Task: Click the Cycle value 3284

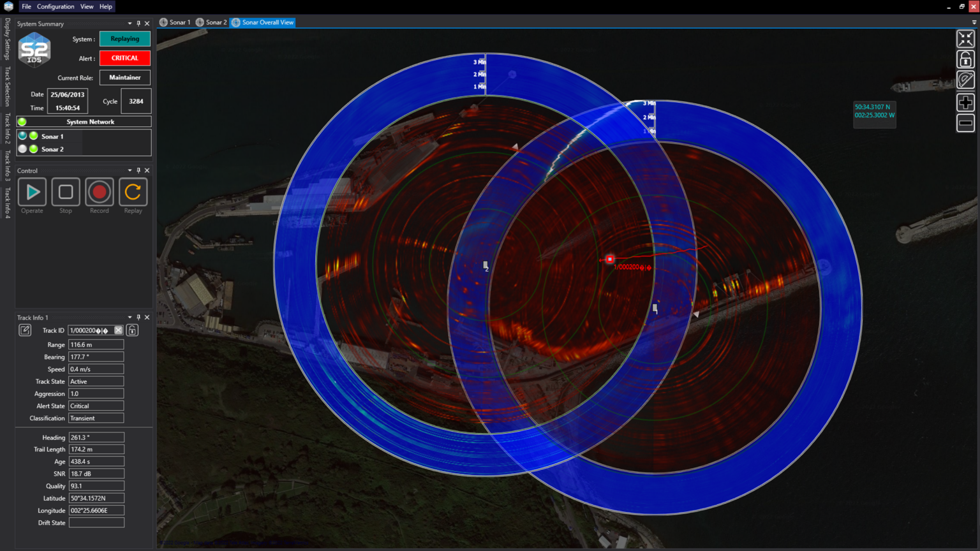Action: 136,101
